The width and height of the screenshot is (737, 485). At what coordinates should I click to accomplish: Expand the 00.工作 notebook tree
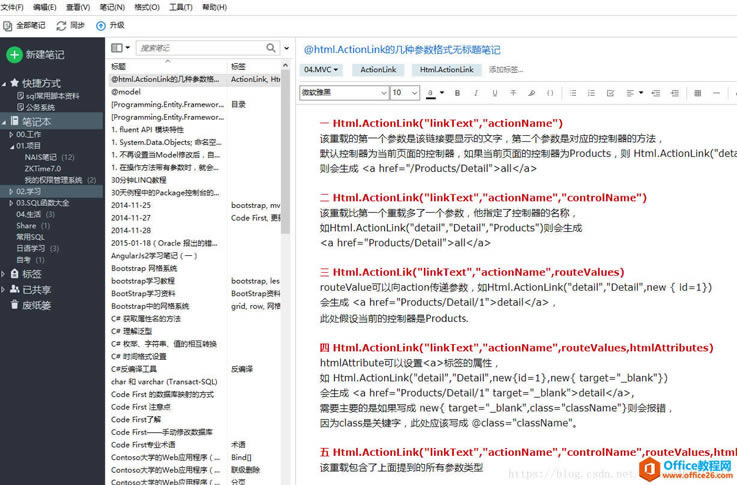[10, 134]
